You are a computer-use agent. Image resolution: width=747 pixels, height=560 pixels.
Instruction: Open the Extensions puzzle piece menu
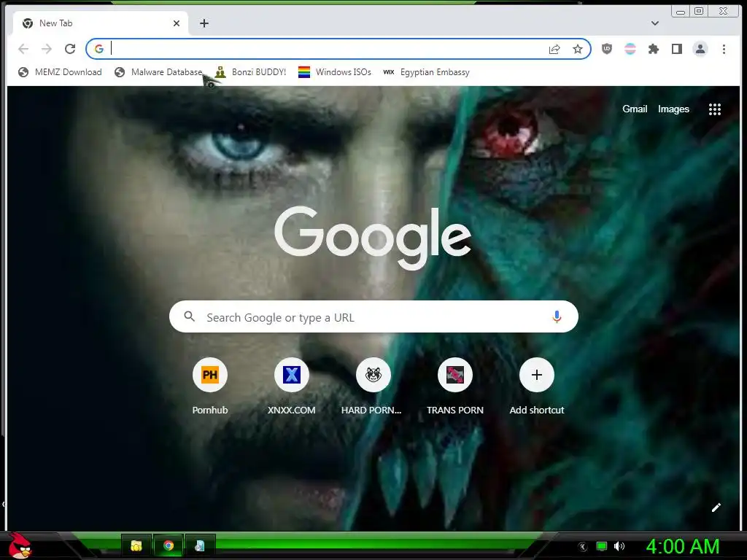[x=653, y=49]
